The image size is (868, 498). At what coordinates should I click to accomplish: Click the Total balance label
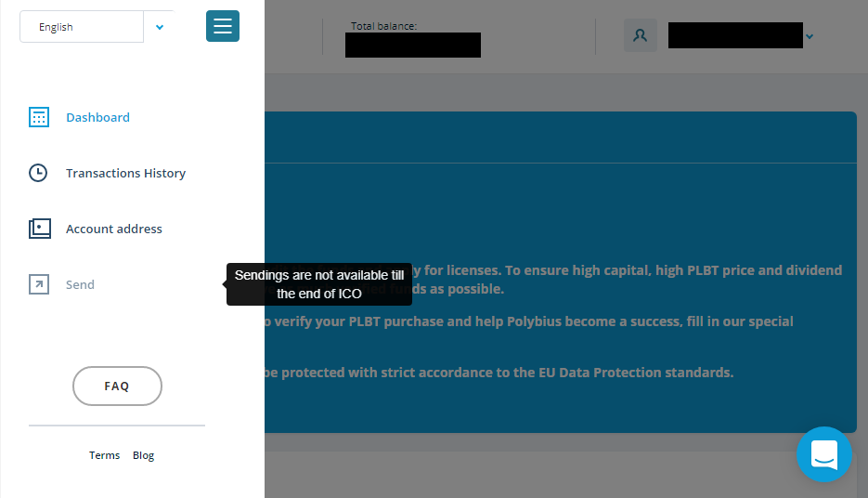(383, 26)
